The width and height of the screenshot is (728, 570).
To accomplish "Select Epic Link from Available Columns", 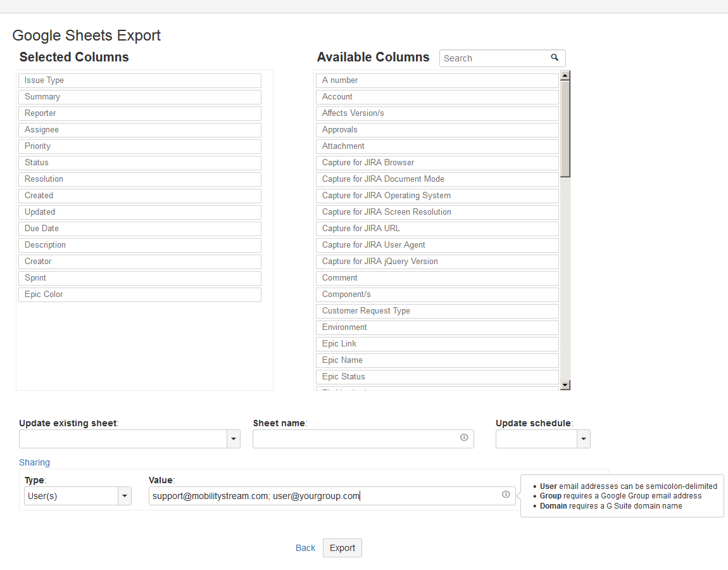I will (437, 344).
